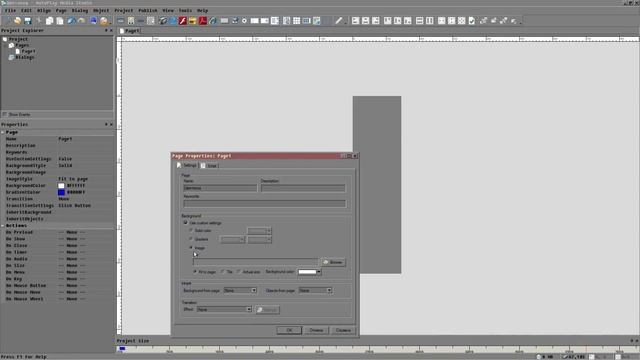The width and height of the screenshot is (640, 360).
Task: Click the Undo toolbar icon
Action: (x=71, y=20)
